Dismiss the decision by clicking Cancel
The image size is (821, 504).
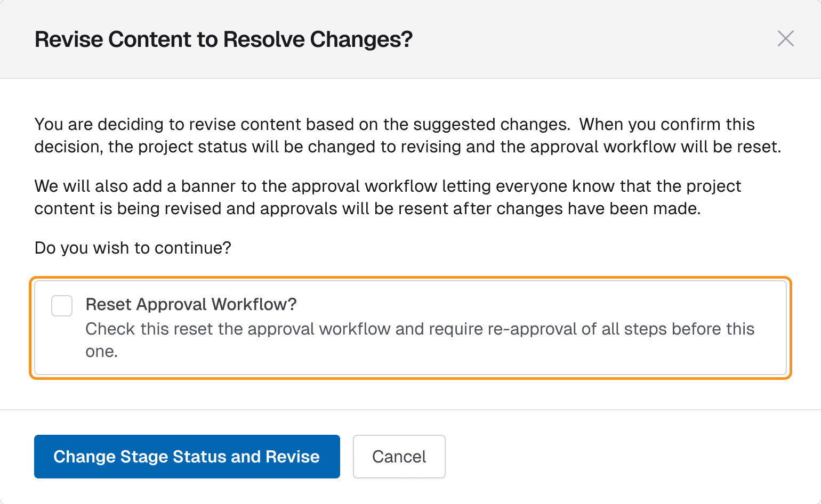[399, 457]
